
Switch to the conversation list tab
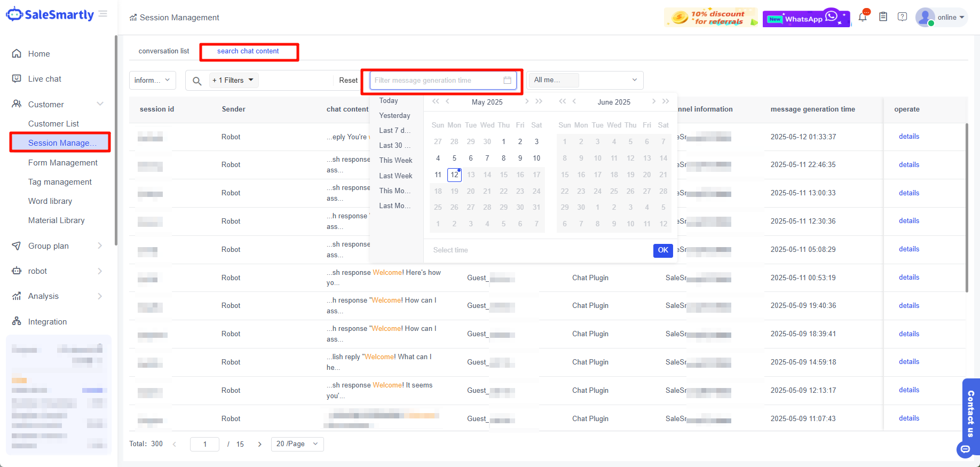pyautogui.click(x=164, y=51)
